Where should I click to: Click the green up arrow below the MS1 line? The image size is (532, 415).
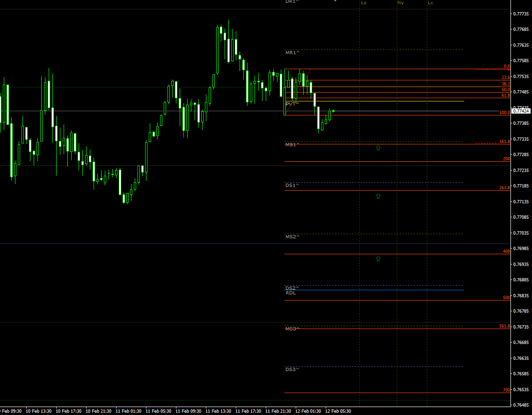pyautogui.click(x=378, y=148)
